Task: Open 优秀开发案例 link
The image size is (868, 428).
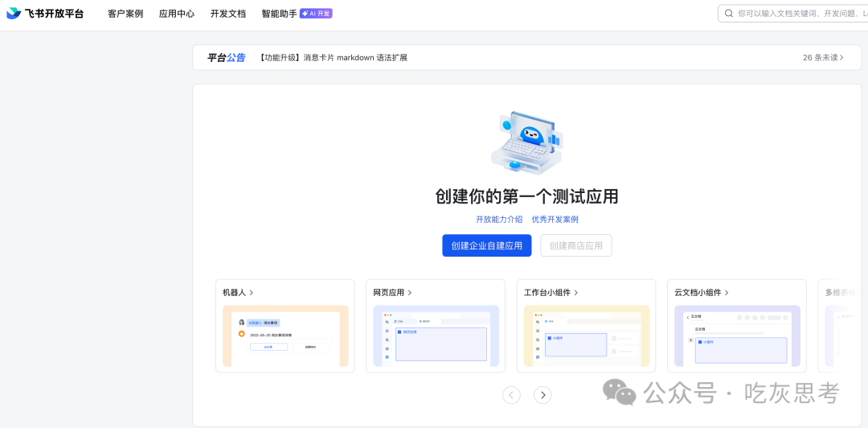Action: 555,219
